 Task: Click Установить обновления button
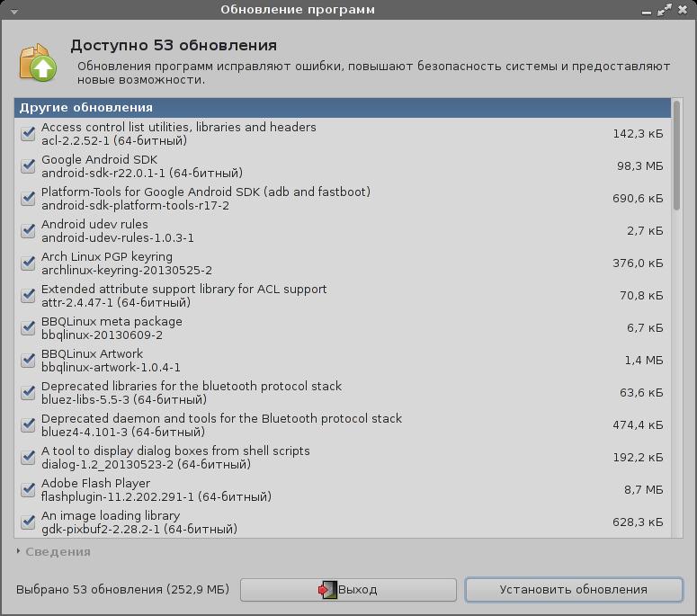[574, 590]
